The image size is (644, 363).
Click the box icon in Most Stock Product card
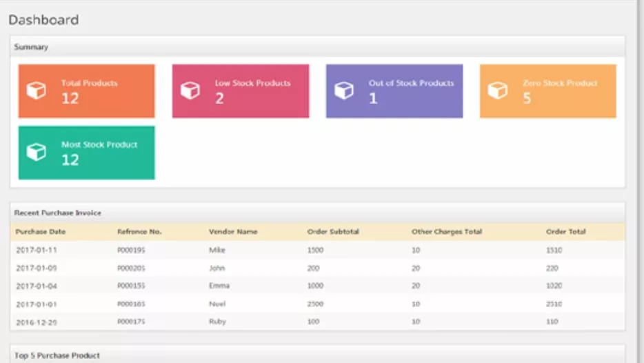(36, 152)
